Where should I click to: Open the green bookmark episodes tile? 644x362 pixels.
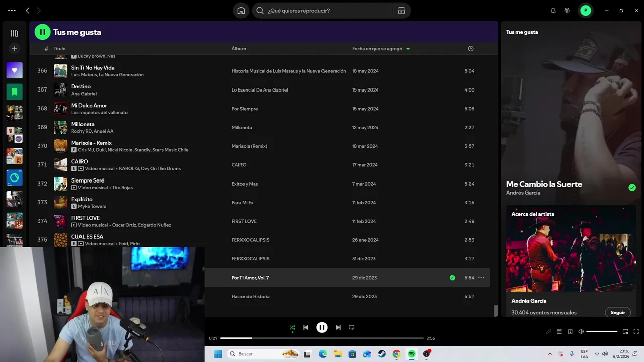[14, 92]
